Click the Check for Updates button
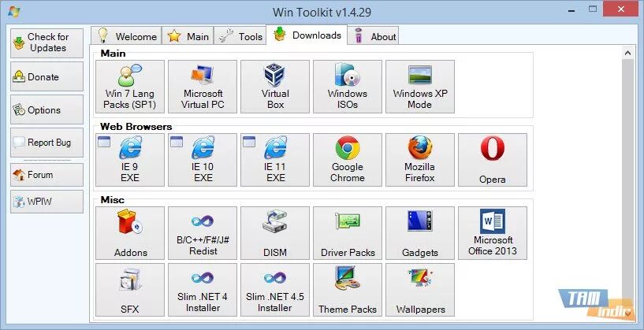Screen dimensions: 644x330 coord(47,43)
